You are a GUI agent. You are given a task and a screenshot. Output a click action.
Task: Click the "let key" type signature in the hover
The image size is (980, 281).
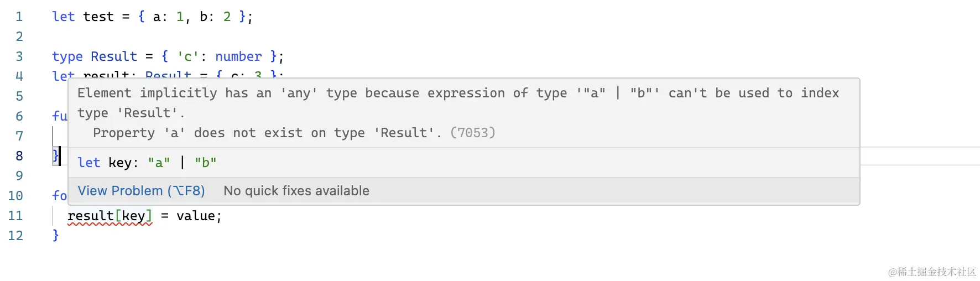[147, 163]
